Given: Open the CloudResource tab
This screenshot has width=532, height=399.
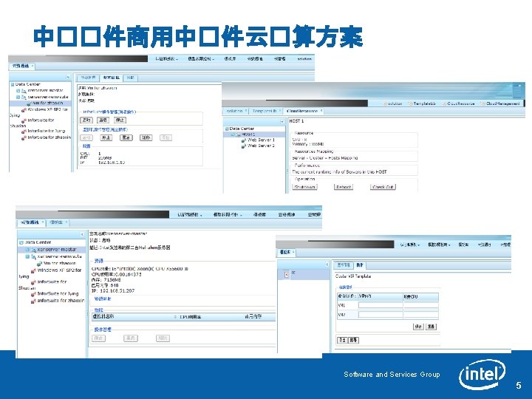Looking at the screenshot, I should coord(302,111).
